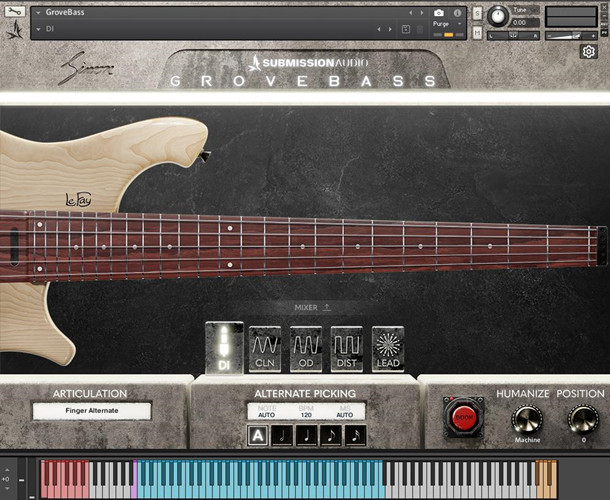The width and height of the screenshot is (610, 500).
Task: Open the Purge dropdown menu
Action: click(x=448, y=24)
